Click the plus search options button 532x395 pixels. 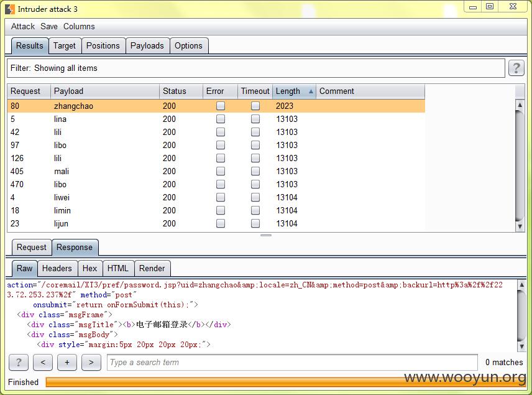[x=67, y=363]
